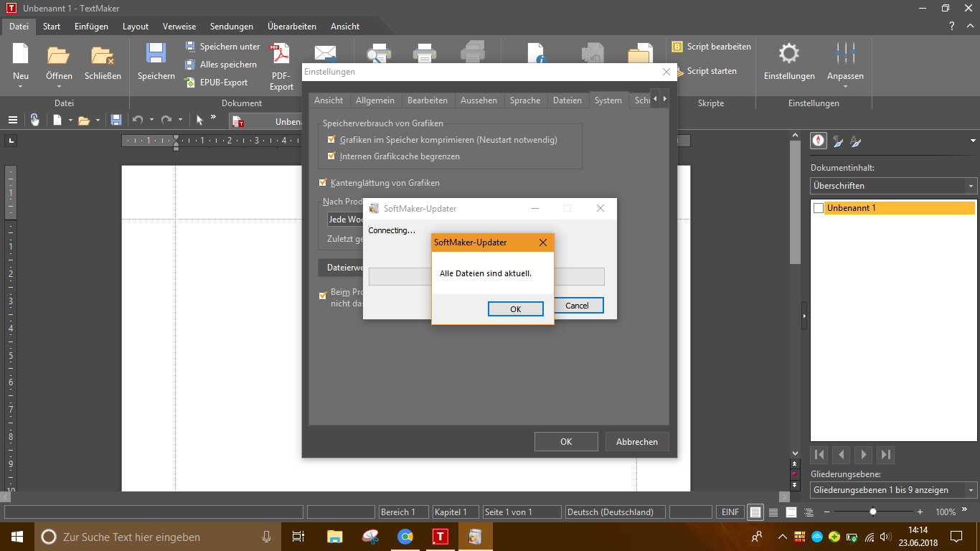This screenshot has width=980, height=551.
Task: Click the EINF insert mode indicator
Action: click(x=730, y=512)
